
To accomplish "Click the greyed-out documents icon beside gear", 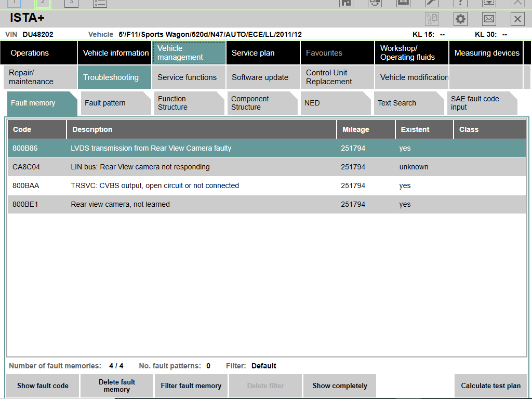I will (432, 19).
